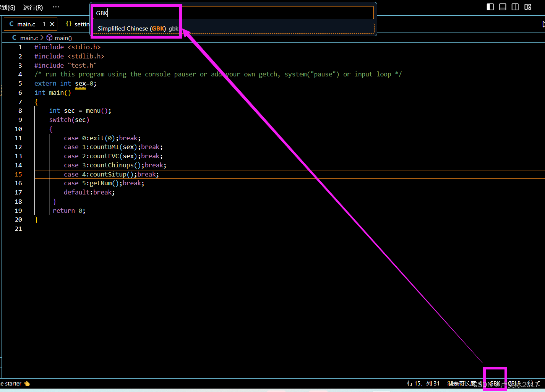Click 制表符长度: 4 tab size indicator
545x392 pixels.
464,383
